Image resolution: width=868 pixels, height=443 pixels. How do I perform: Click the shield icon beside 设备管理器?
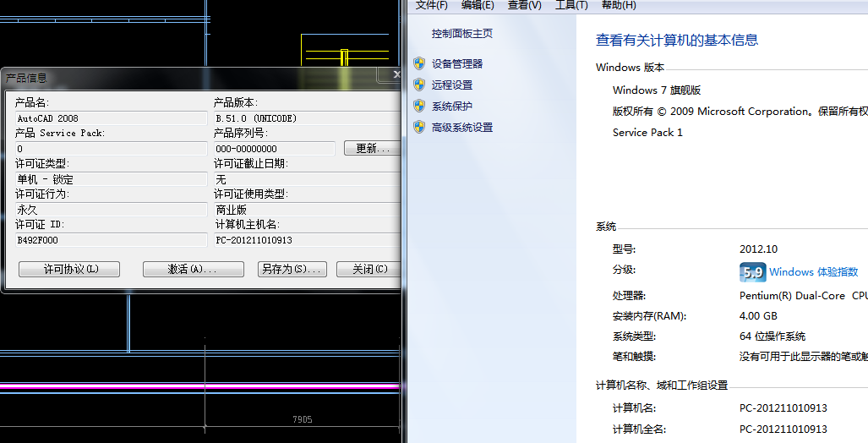[419, 63]
